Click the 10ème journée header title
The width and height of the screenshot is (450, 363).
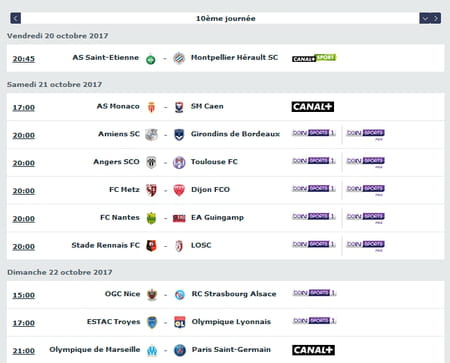pyautogui.click(x=226, y=19)
